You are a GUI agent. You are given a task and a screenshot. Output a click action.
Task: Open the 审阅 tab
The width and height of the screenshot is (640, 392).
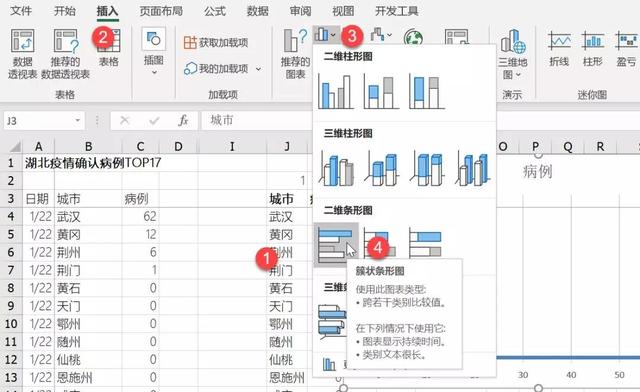[x=300, y=11]
